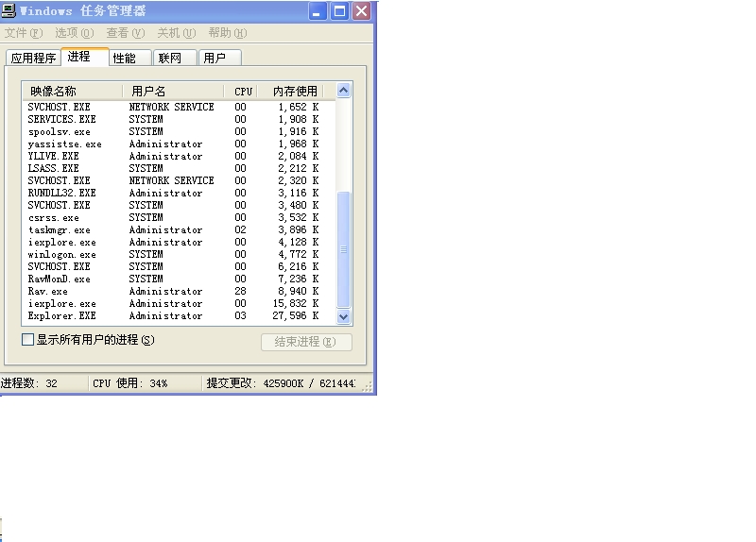Open the 选项(O) menu
This screenshot has height=542, width=756.
pyautogui.click(x=75, y=33)
